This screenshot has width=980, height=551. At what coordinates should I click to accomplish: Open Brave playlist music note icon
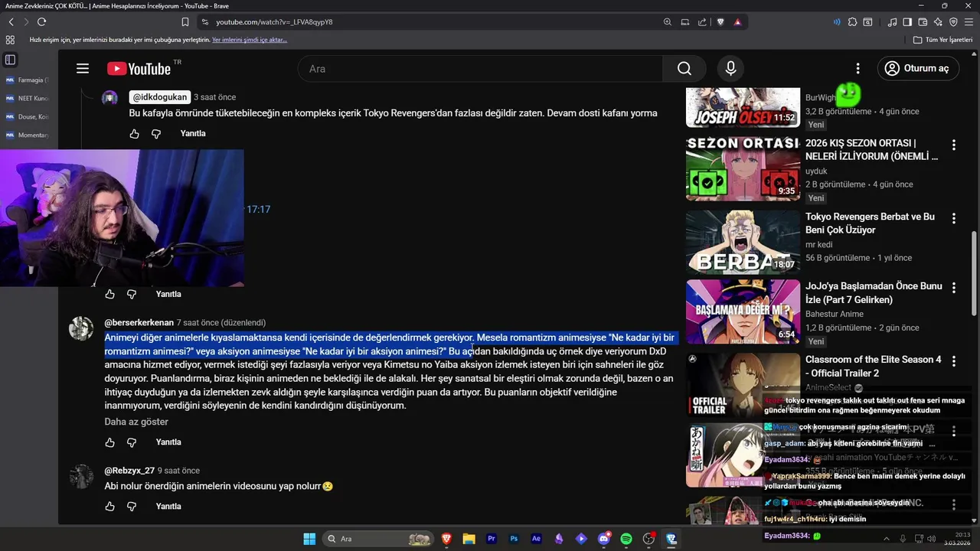892,22
